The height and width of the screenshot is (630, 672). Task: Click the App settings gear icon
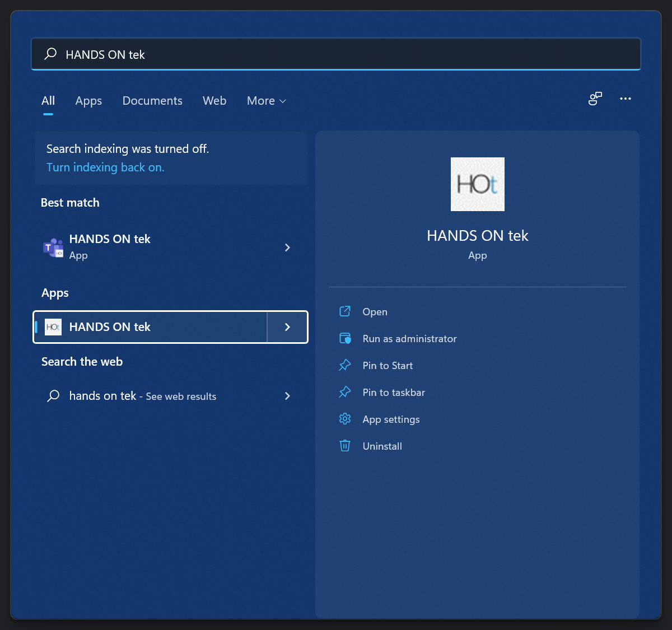tap(345, 419)
